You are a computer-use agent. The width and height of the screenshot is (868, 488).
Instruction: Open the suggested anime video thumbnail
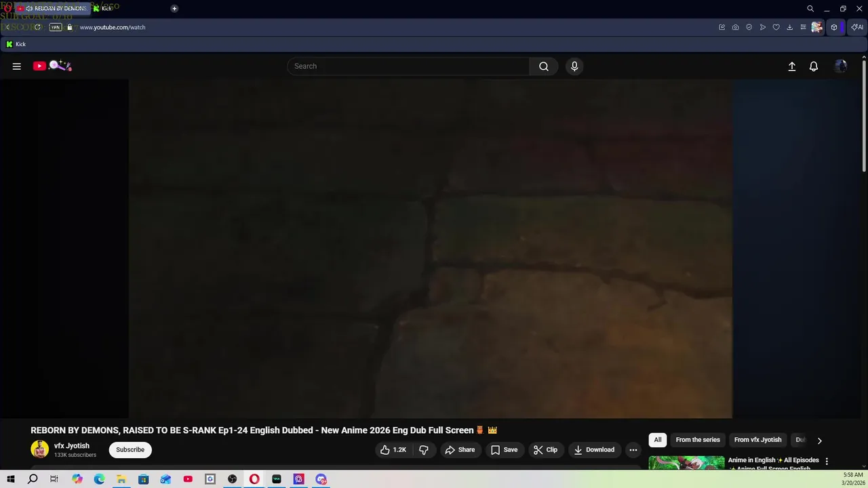point(686,463)
